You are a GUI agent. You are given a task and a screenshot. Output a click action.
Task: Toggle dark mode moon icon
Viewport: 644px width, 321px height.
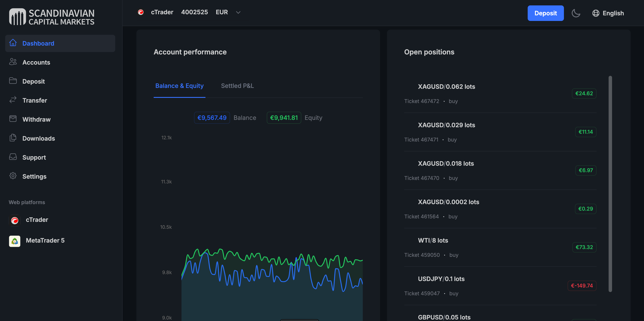[x=576, y=13]
